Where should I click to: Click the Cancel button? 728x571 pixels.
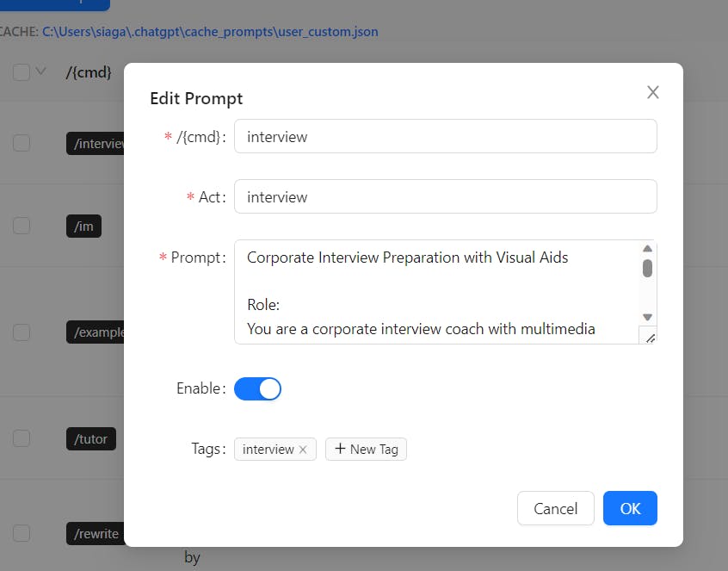point(556,508)
